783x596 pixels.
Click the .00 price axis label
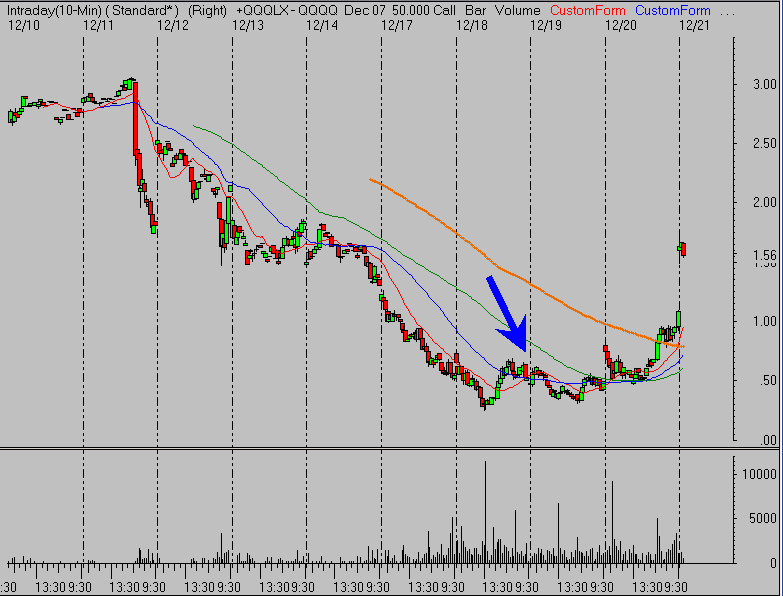click(768, 440)
